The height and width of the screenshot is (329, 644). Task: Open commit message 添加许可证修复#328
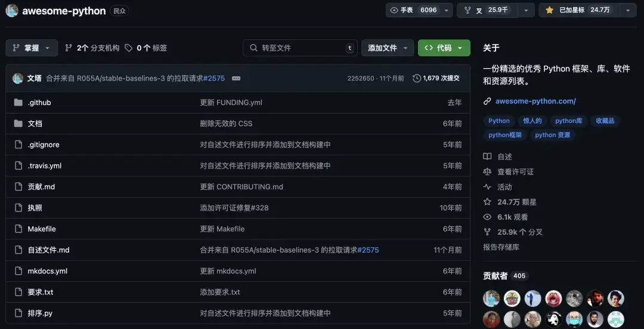coord(234,208)
